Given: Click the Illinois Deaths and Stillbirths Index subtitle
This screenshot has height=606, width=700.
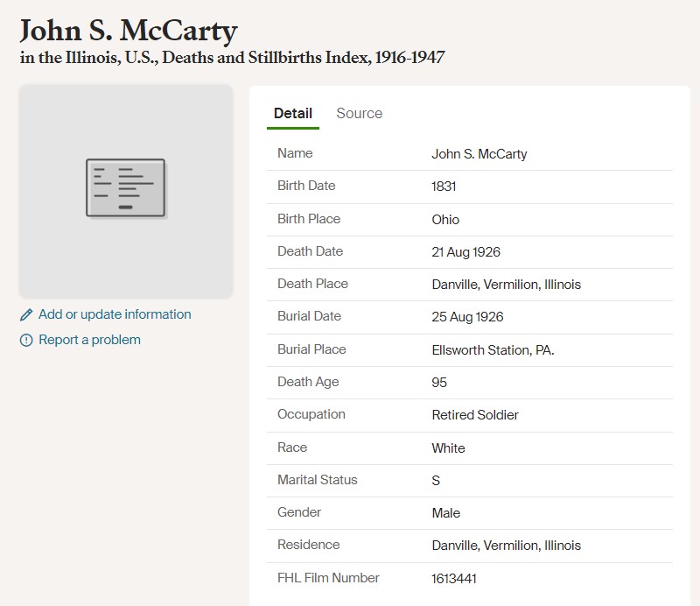Looking at the screenshot, I should pos(232,59).
